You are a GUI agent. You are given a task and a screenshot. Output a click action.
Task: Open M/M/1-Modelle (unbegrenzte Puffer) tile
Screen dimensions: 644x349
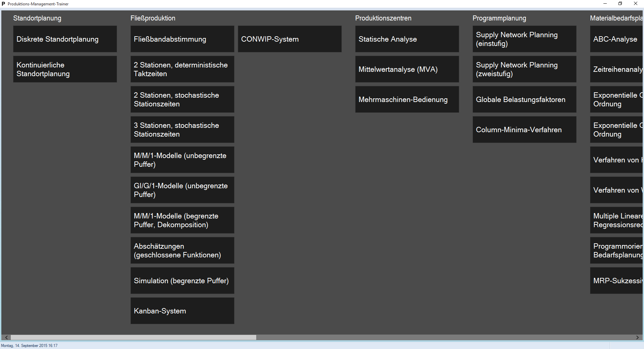tap(182, 160)
